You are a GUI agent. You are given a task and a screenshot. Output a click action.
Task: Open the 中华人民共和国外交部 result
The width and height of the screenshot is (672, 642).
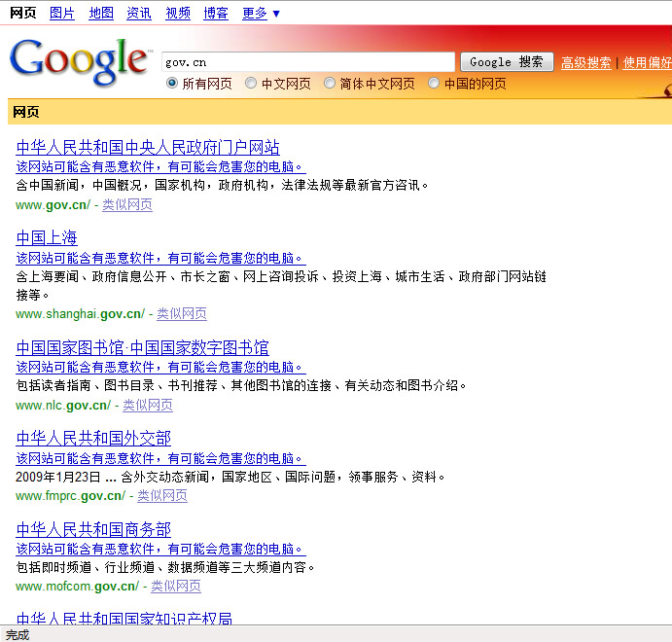point(93,439)
